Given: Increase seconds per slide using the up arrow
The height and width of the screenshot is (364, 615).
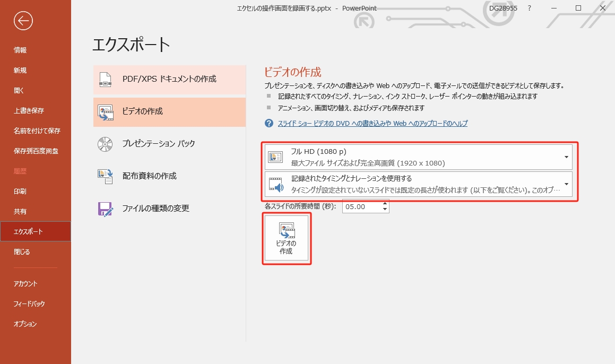Looking at the screenshot, I should [384, 203].
